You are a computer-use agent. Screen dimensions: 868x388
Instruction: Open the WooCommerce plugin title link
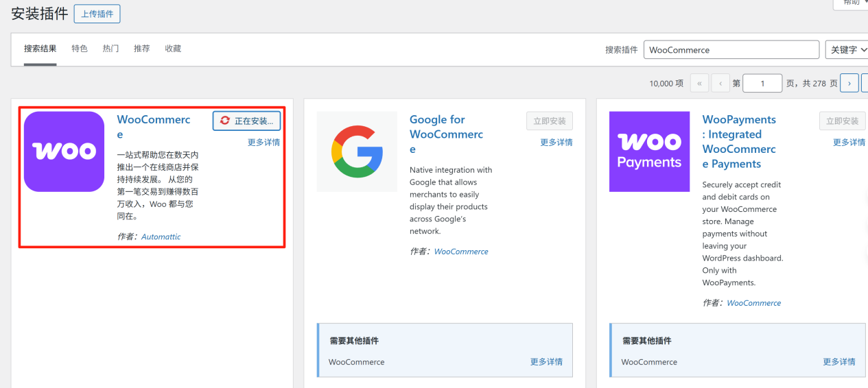pyautogui.click(x=154, y=127)
